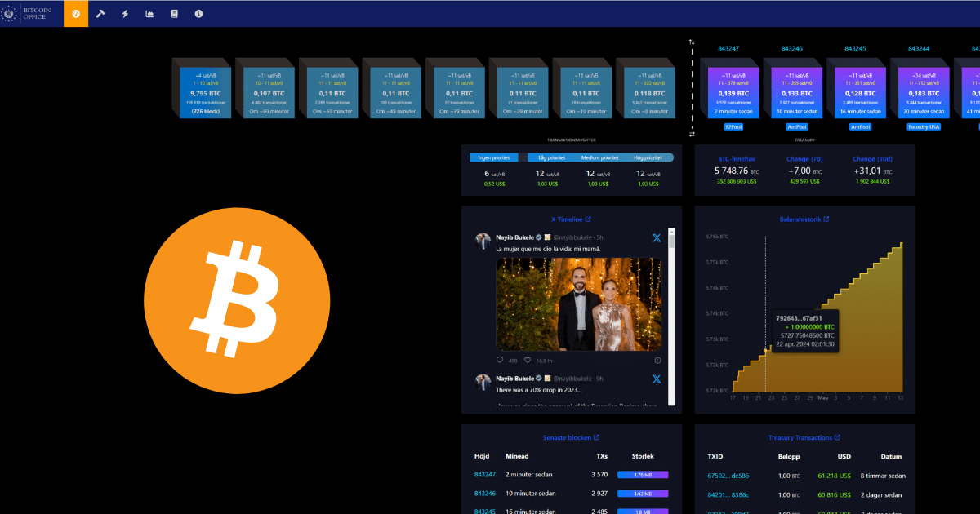Screen dimensions: 980x514
Task: Open the X Timeline heading link
Action: click(567, 219)
